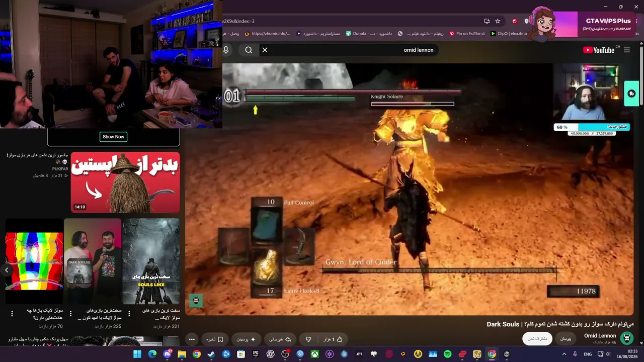The height and width of the screenshot is (362, 644).
Task: Open the Dark Souls II two-men Shorts thumbnail
Action: tap(93, 261)
